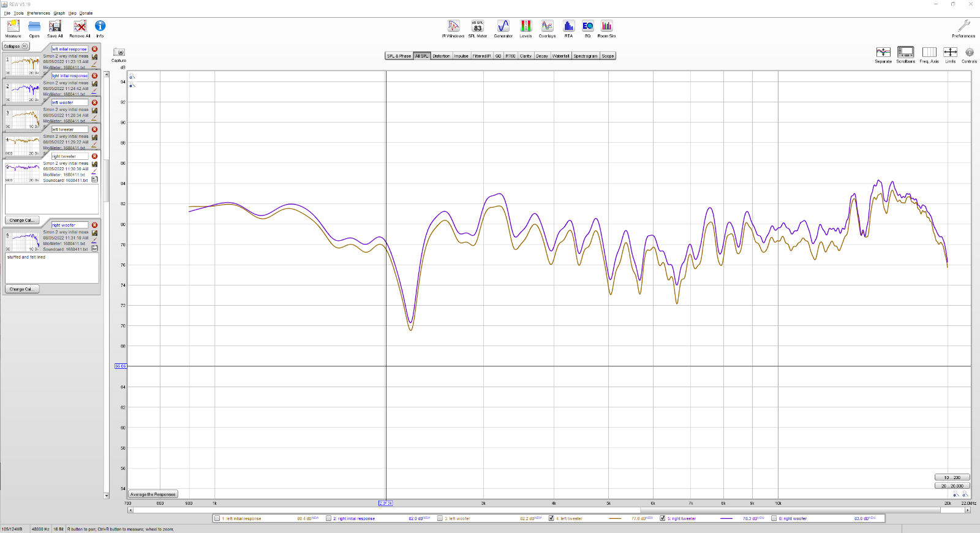
Task: Show the right initial response trace
Action: click(328, 518)
